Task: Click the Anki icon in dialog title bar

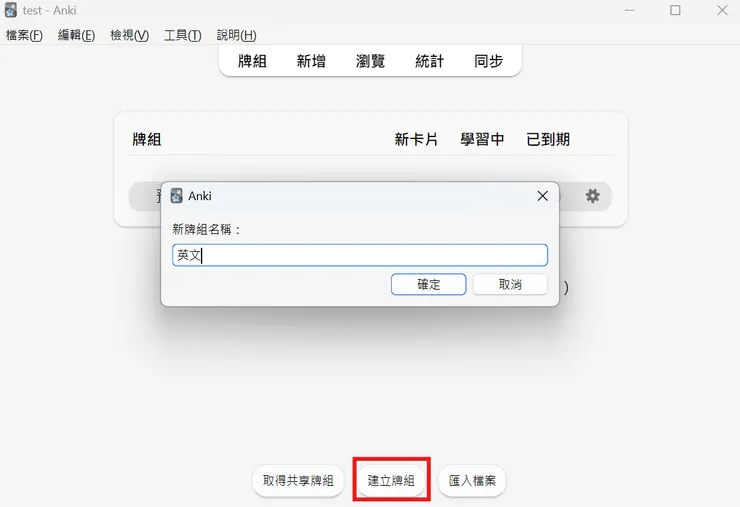Action: [177, 195]
